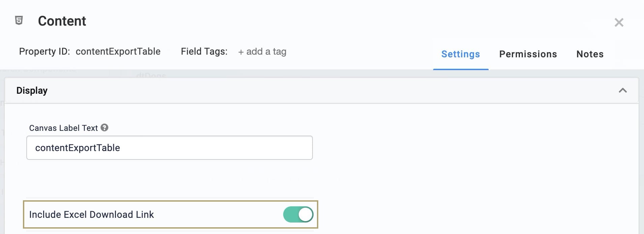
Task: Click contentExportTable text inside the label field
Action: [78, 148]
